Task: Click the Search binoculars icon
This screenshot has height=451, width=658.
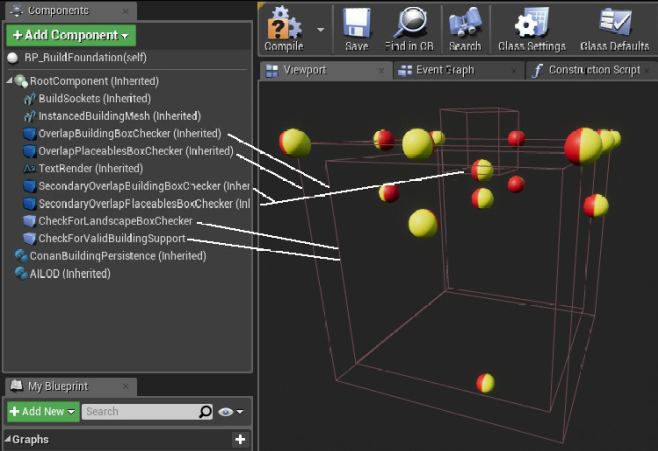Action: coord(465,24)
